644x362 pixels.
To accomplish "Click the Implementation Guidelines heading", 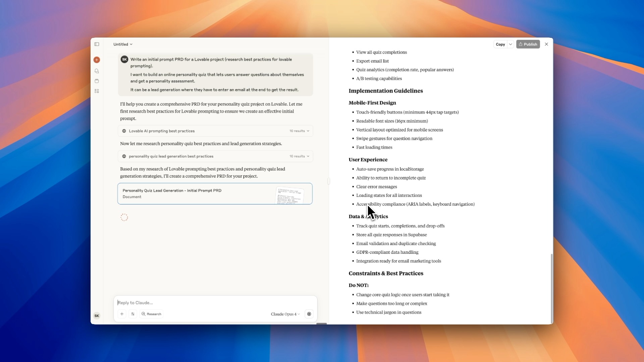I will (x=386, y=91).
